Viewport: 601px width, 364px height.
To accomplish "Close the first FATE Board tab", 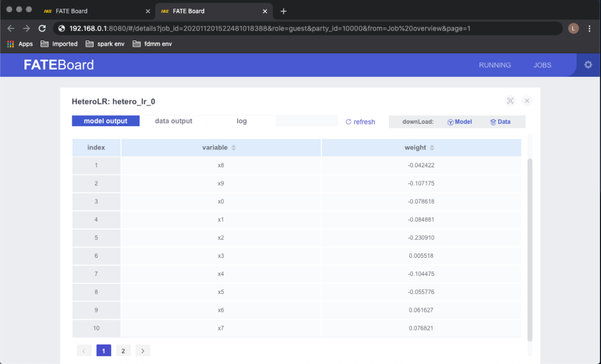I will [147, 11].
